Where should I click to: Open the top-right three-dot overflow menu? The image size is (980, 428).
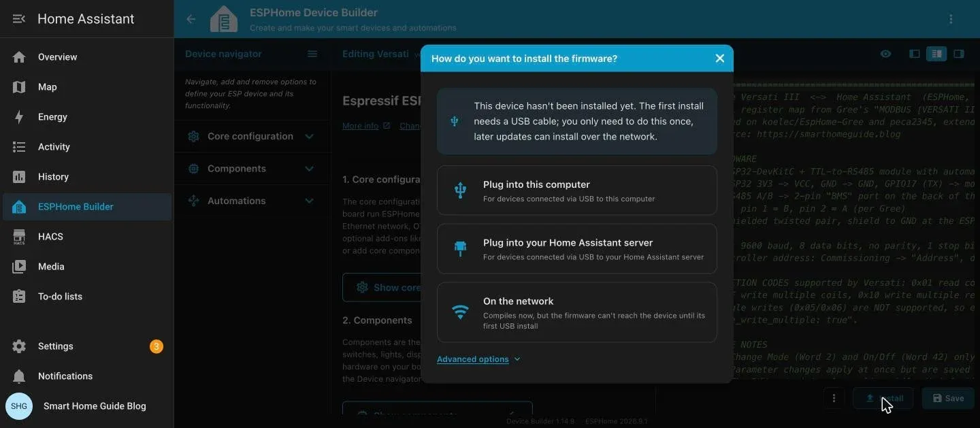pos(951,19)
